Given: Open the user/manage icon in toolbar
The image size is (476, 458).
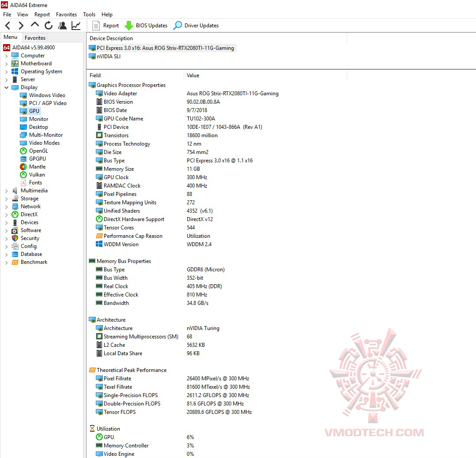Looking at the screenshot, I should 62,26.
